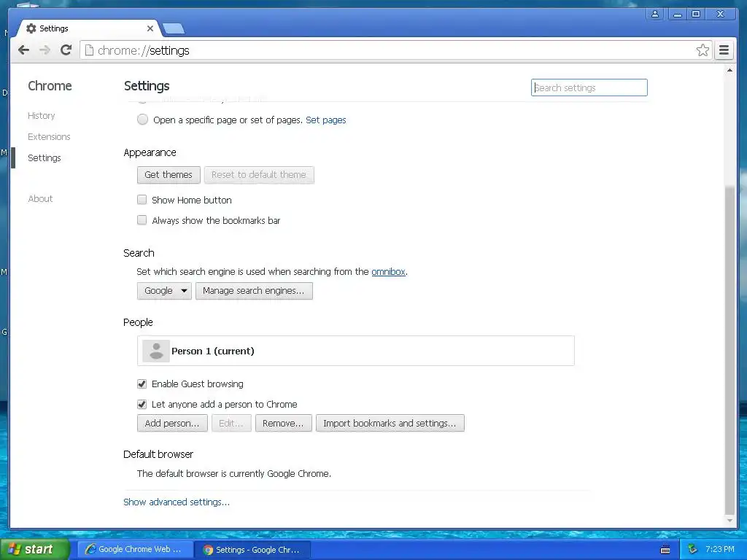Click Show advanced settings link
Image resolution: width=747 pixels, height=560 pixels.
177,502
